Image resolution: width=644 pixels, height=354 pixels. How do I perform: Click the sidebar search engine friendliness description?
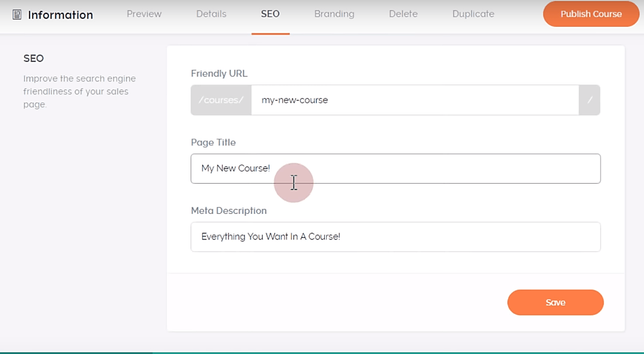point(80,91)
